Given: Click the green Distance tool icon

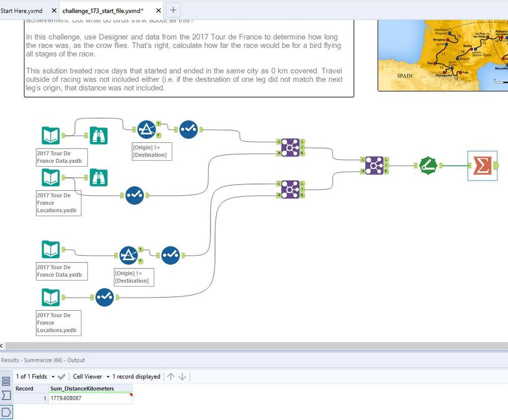Looking at the screenshot, I should tap(428, 166).
